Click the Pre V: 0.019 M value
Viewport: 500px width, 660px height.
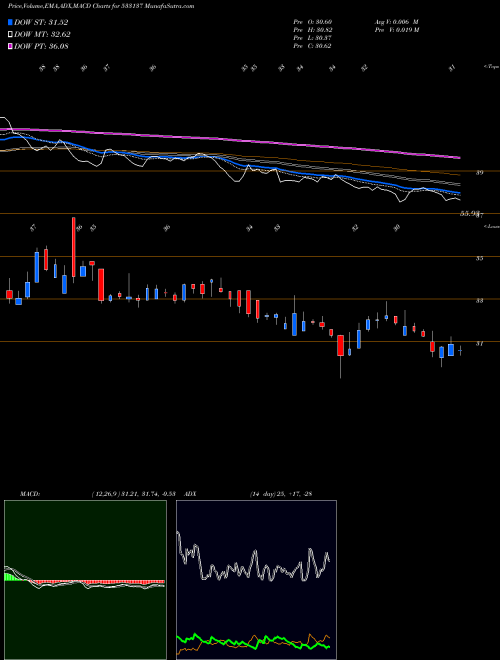(396, 30)
